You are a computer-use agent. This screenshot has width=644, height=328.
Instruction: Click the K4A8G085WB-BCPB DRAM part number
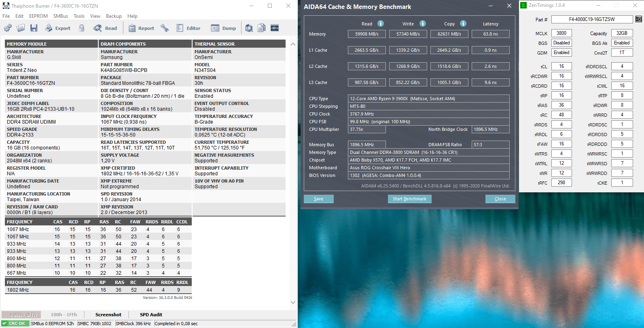124,70
